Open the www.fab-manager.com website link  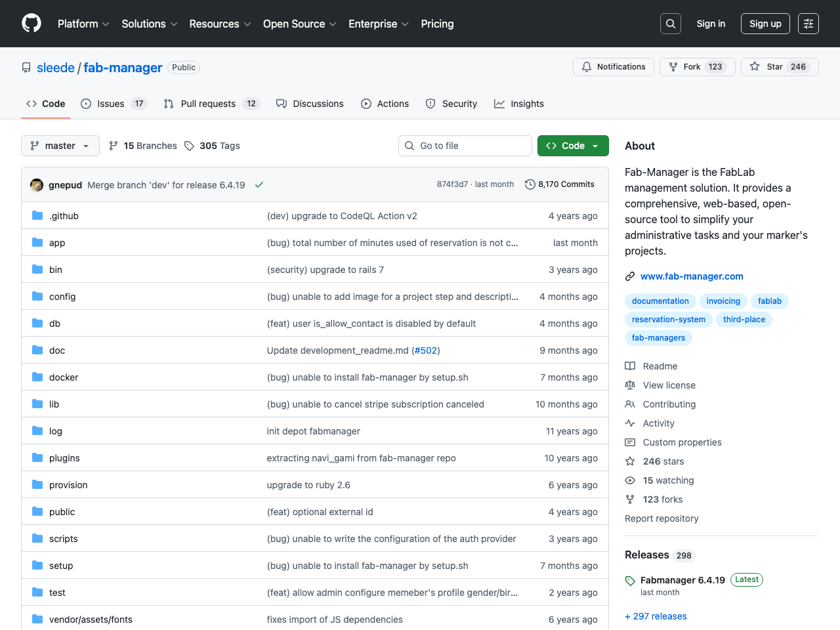point(692,276)
